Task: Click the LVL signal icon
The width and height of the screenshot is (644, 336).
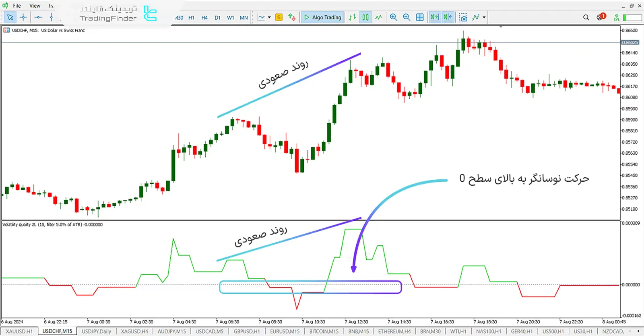Action: (616, 17)
